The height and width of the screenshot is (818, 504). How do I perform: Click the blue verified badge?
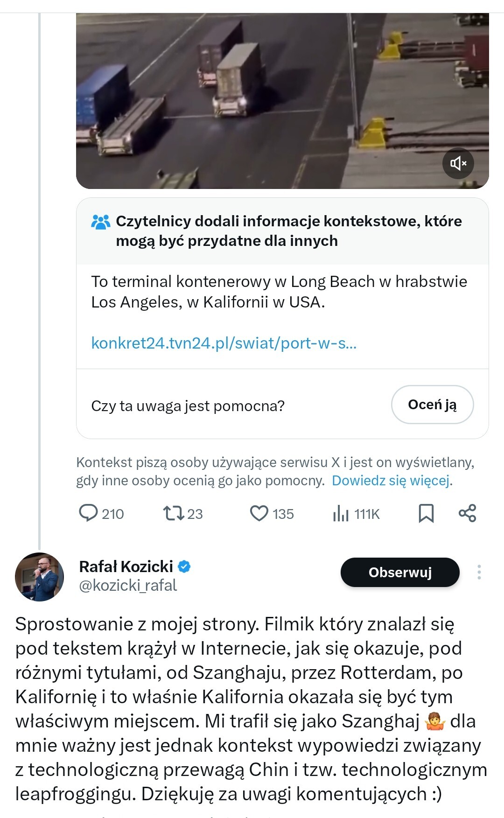tap(184, 566)
